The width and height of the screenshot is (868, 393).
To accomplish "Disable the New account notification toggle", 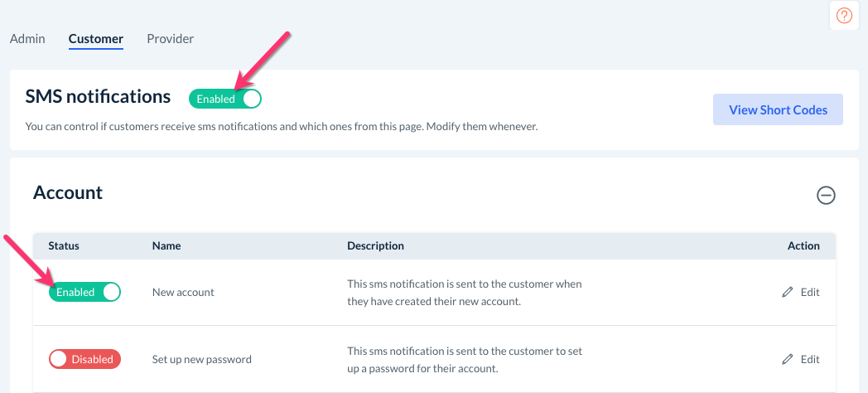I will (x=84, y=292).
